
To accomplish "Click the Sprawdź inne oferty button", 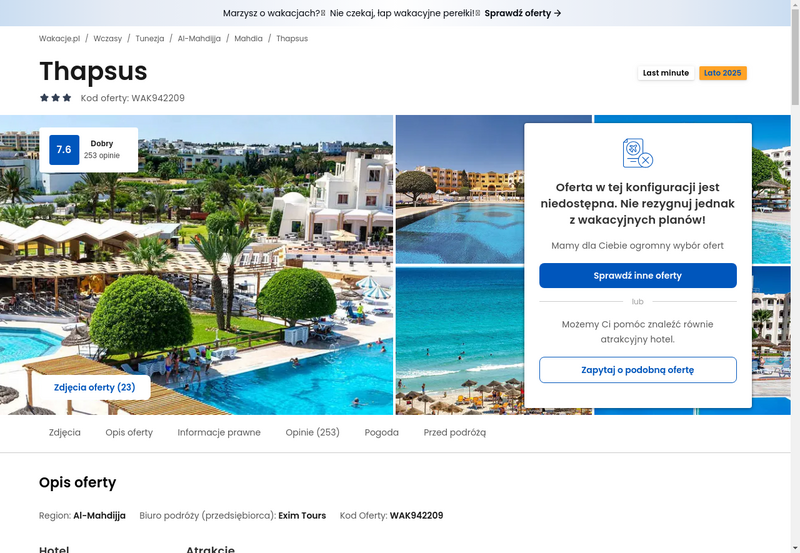I will pyautogui.click(x=638, y=275).
